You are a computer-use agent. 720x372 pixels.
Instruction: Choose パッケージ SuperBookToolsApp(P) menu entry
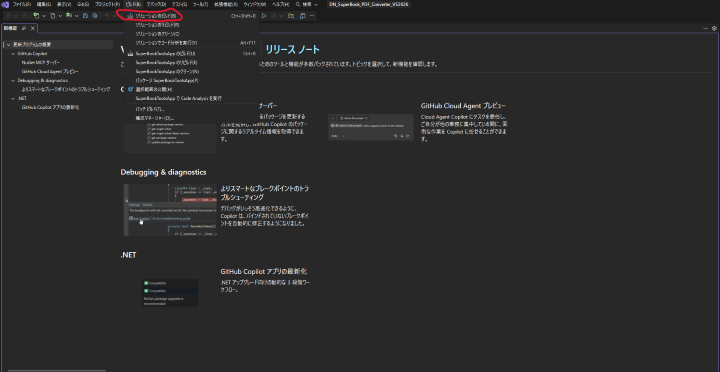(x=192, y=80)
